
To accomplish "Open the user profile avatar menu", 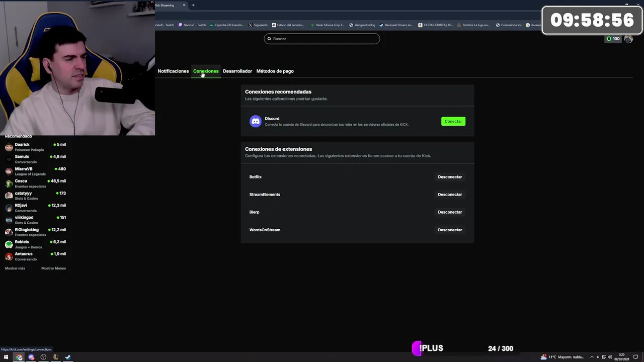I will tap(628, 39).
